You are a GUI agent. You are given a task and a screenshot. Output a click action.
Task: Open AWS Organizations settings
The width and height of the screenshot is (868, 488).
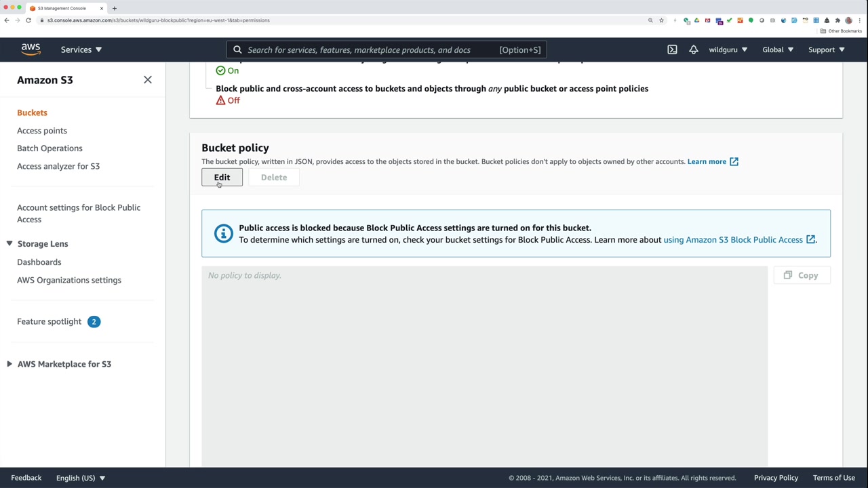click(69, 280)
